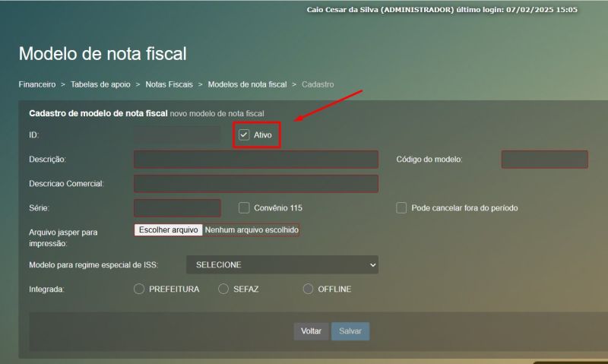Click the ID field

pyautogui.click(x=177, y=135)
